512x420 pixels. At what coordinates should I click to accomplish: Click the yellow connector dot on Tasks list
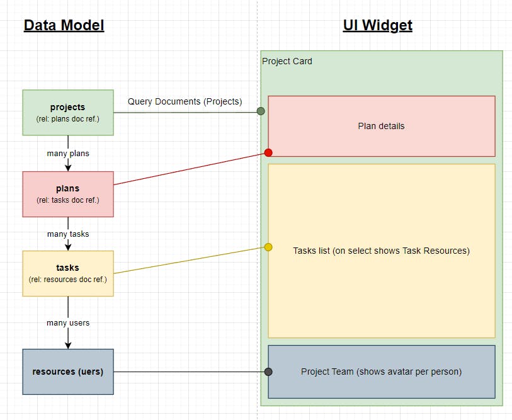pos(269,247)
